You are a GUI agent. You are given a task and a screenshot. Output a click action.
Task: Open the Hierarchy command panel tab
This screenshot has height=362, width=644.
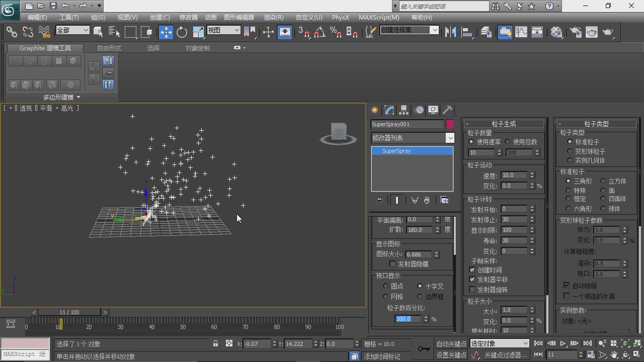point(404,110)
